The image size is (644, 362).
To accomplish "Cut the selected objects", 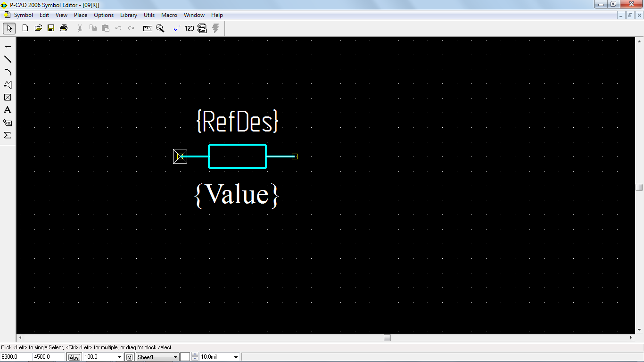I will click(80, 28).
